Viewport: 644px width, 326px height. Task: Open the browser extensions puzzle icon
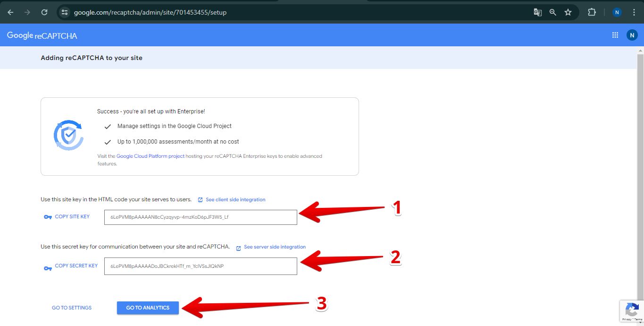click(592, 12)
